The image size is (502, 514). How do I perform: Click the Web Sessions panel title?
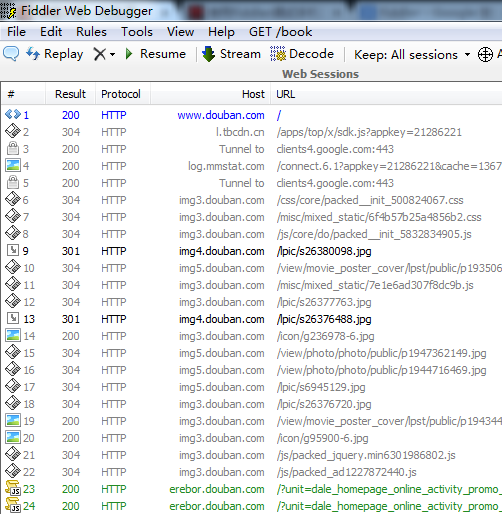(x=320, y=74)
